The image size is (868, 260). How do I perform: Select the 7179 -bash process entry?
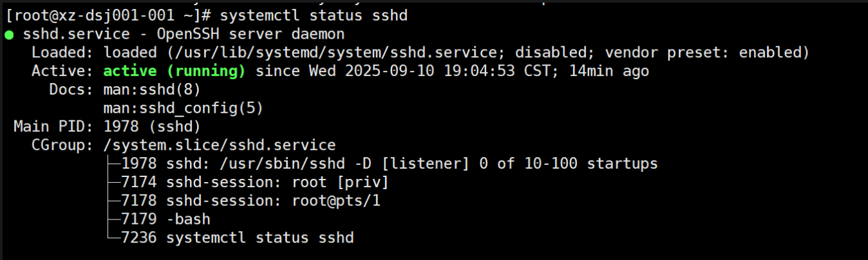[x=165, y=219]
